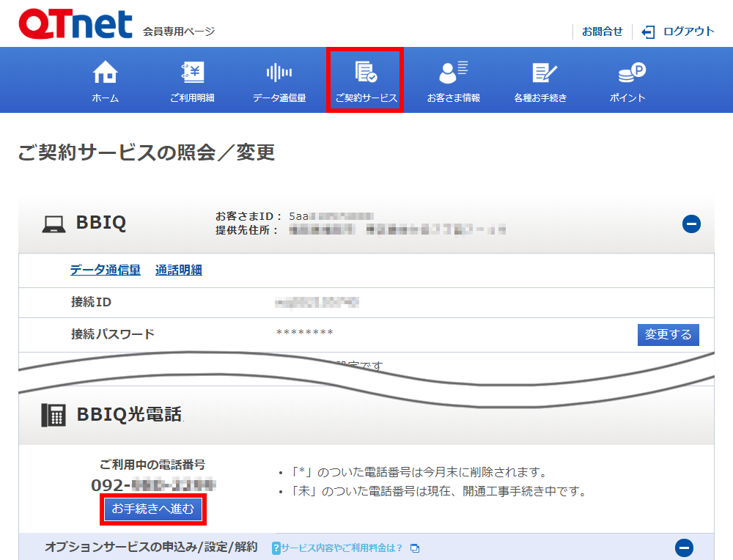Click 変更する button for connection password
Screen dimensions: 733x560
click(x=668, y=335)
